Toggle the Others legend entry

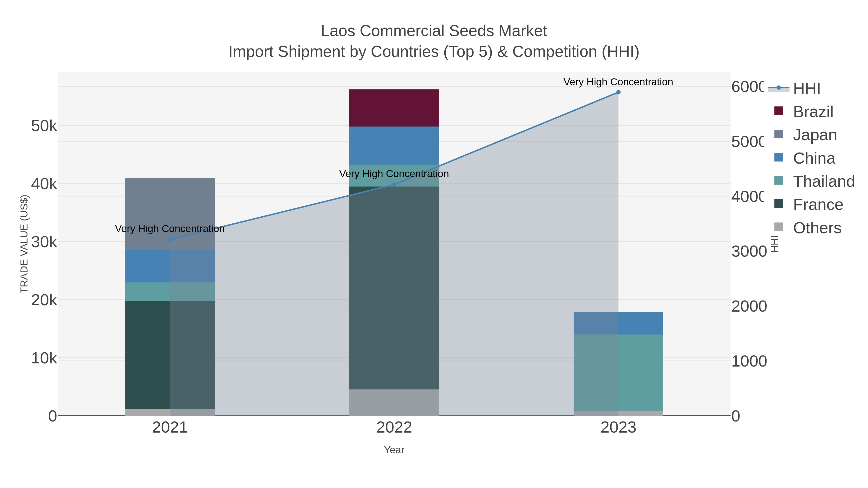click(808, 228)
